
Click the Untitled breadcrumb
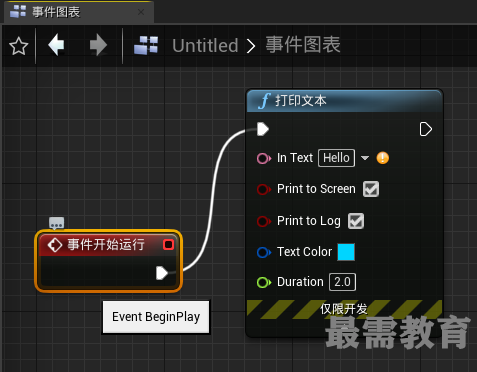coord(205,46)
